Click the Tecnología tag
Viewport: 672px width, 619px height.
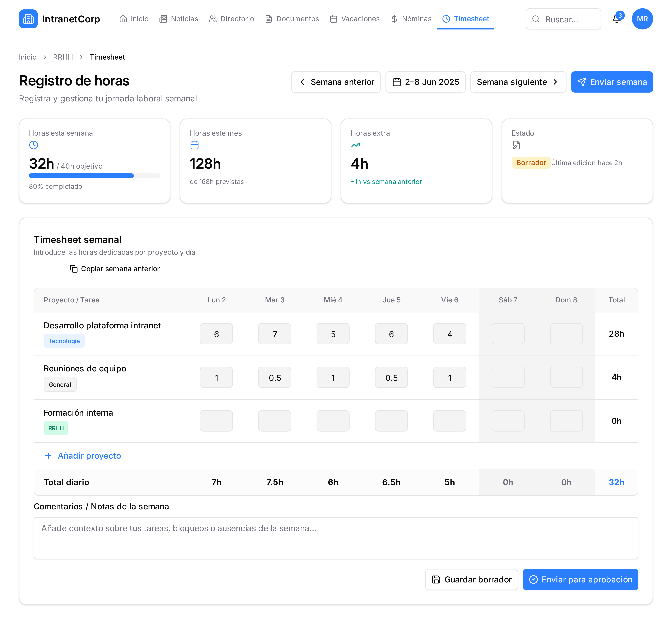(64, 341)
